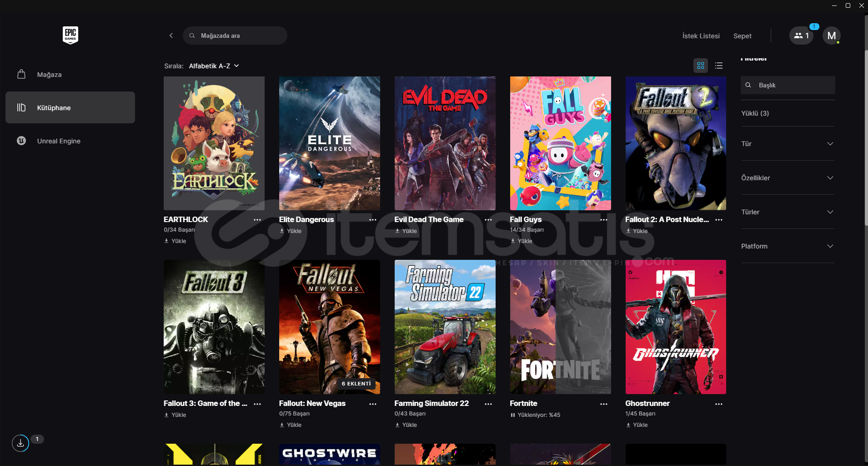Open Ghostrunner options menu
Viewport: 868px width, 466px height.
click(719, 404)
